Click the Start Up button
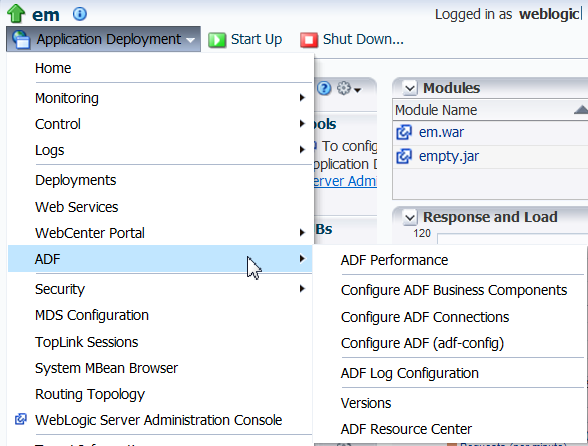 [245, 39]
